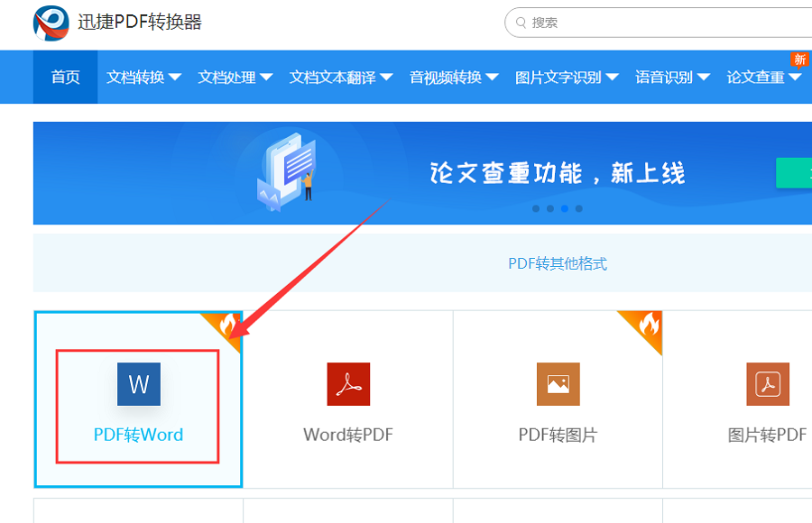The height and width of the screenshot is (523, 812).
Task: Click the red Acrobat Word转PDF icon
Action: coord(348,384)
